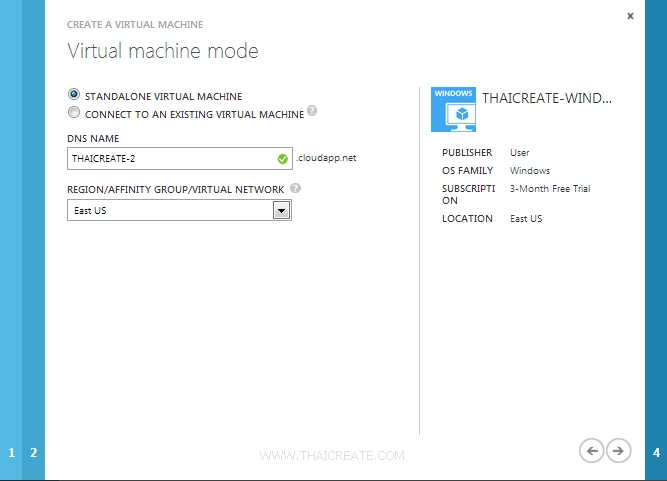Jump to wizard step 4

pos(656,453)
